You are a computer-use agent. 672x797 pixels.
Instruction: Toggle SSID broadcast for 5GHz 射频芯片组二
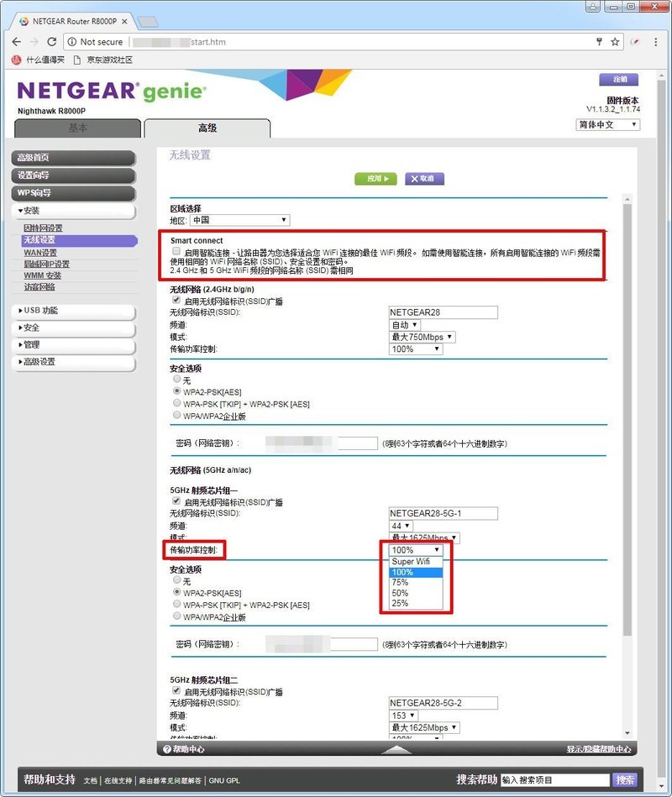pos(176,691)
